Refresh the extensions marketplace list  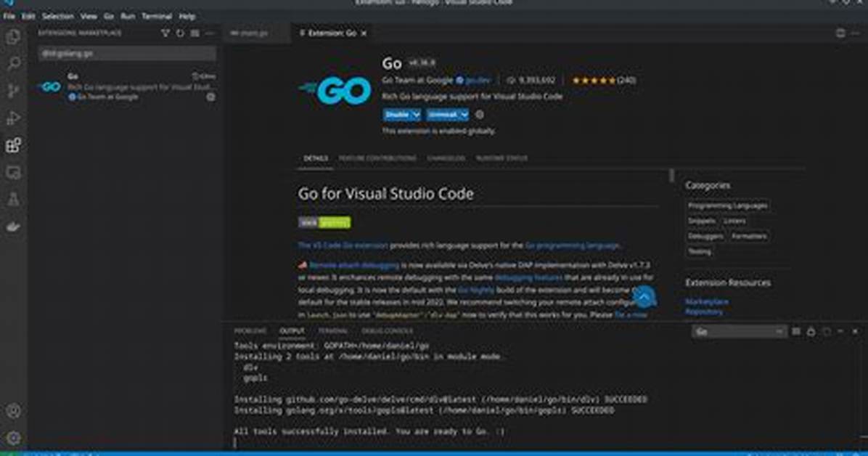click(180, 33)
